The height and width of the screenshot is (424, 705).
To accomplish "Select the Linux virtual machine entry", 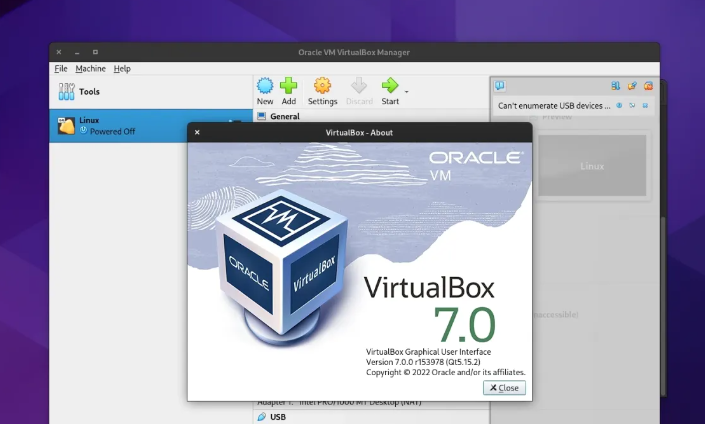I will pyautogui.click(x=151, y=126).
